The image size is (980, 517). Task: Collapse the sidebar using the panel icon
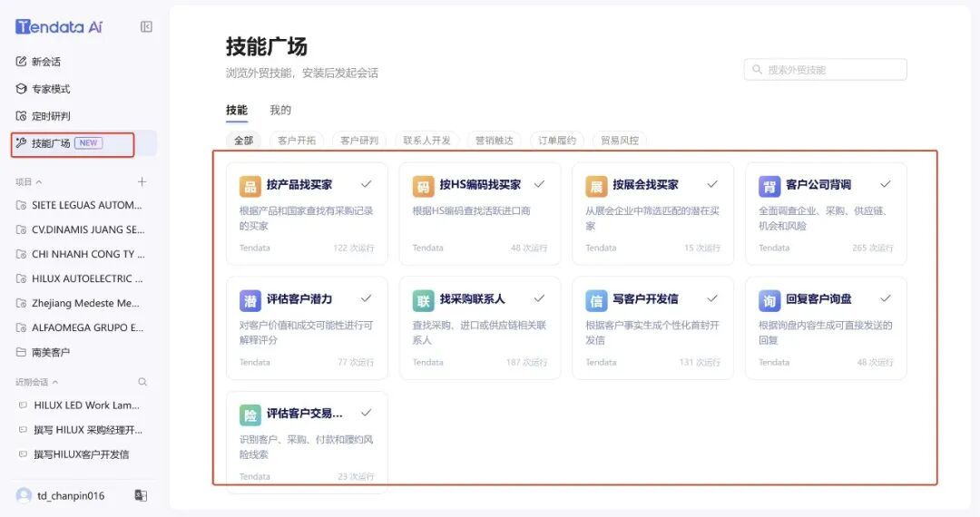[146, 26]
